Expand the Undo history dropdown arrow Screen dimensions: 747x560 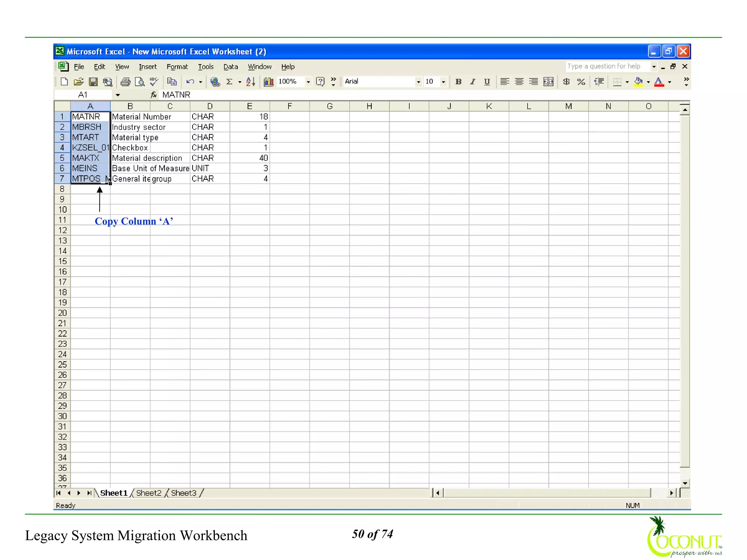pyautogui.click(x=201, y=82)
